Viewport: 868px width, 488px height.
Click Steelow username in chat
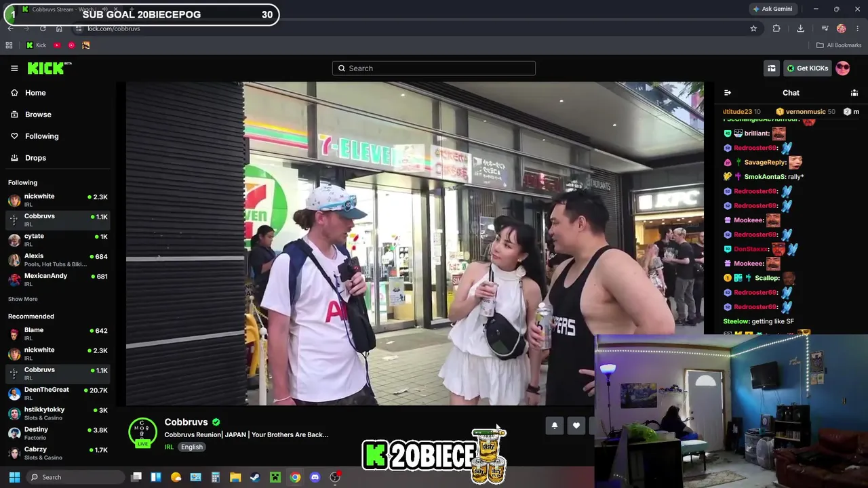(x=736, y=321)
